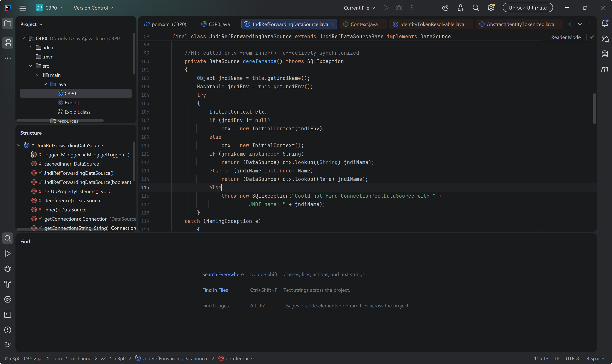Open editor tab options menu
Screen dimensions: 612x364
(590, 24)
